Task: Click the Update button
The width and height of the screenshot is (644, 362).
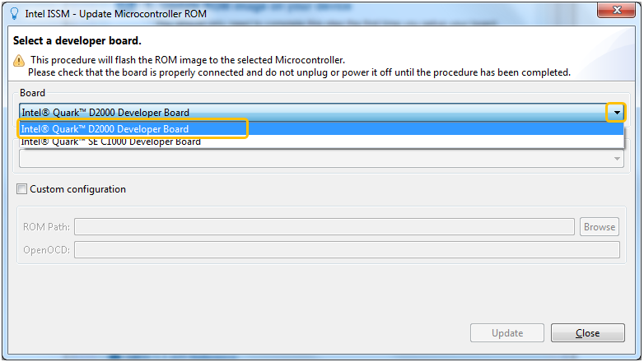Action: pyautogui.click(x=507, y=333)
